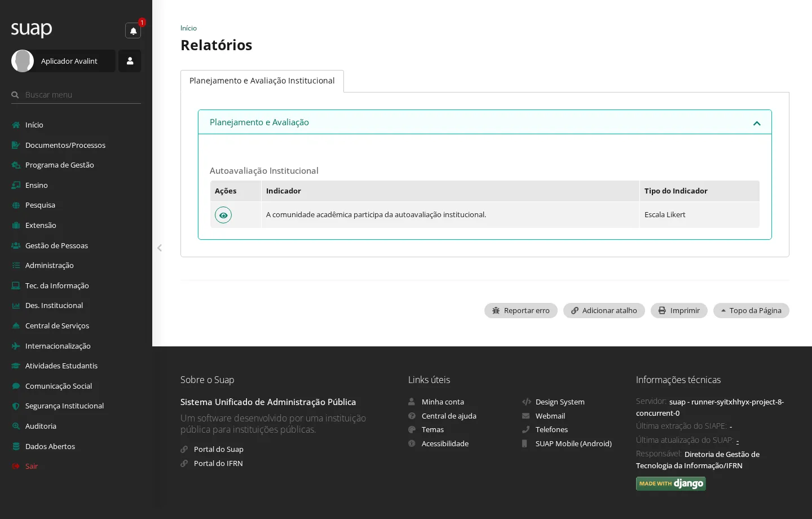View the autoavaliação indicator eye icon
The width and height of the screenshot is (812, 519).
click(223, 215)
